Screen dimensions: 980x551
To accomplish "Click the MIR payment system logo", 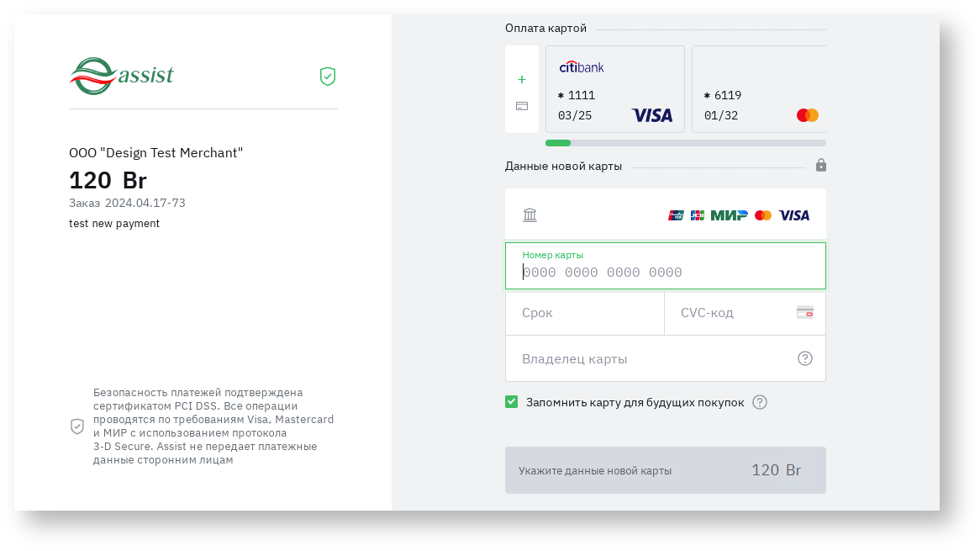I will [x=729, y=215].
